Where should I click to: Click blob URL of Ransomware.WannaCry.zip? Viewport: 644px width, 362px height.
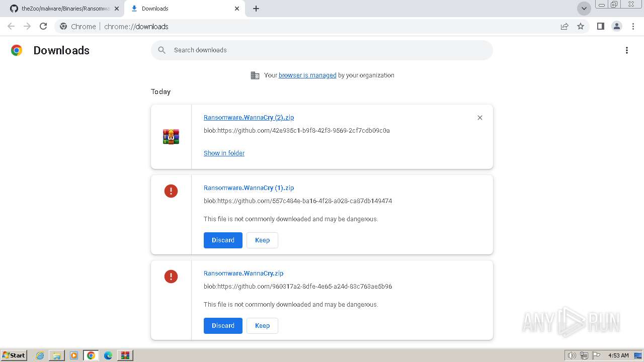298,286
